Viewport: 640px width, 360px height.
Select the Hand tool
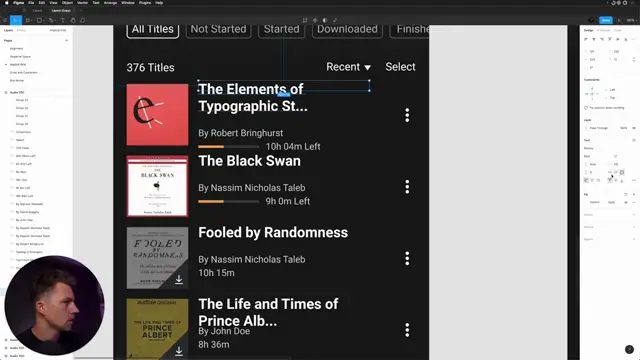[73, 20]
